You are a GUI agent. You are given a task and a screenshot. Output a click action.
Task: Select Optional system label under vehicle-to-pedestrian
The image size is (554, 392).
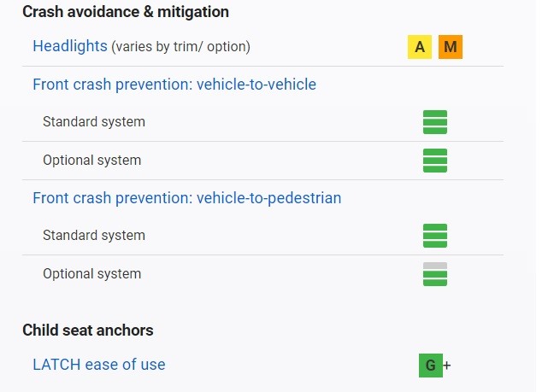pos(91,274)
